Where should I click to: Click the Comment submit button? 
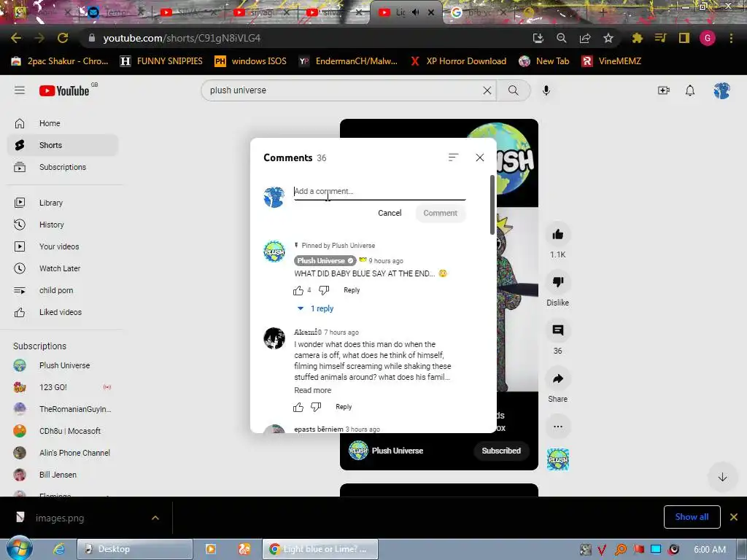[440, 213]
